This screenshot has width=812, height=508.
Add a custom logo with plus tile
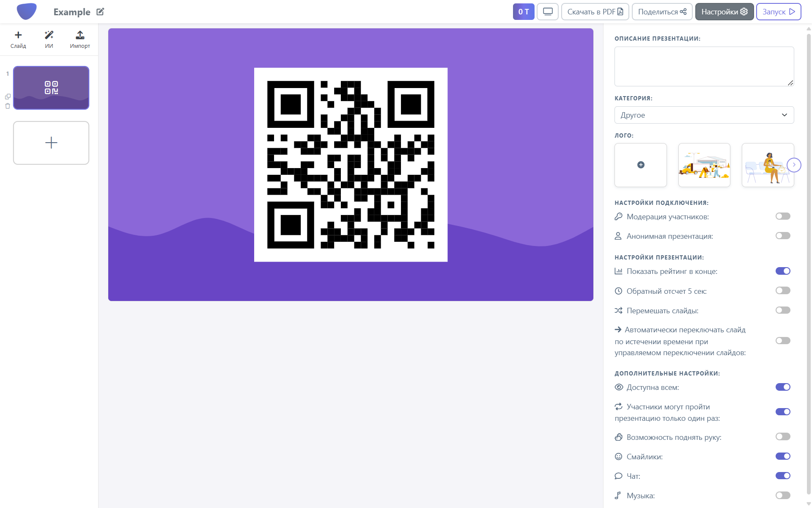pos(641,165)
